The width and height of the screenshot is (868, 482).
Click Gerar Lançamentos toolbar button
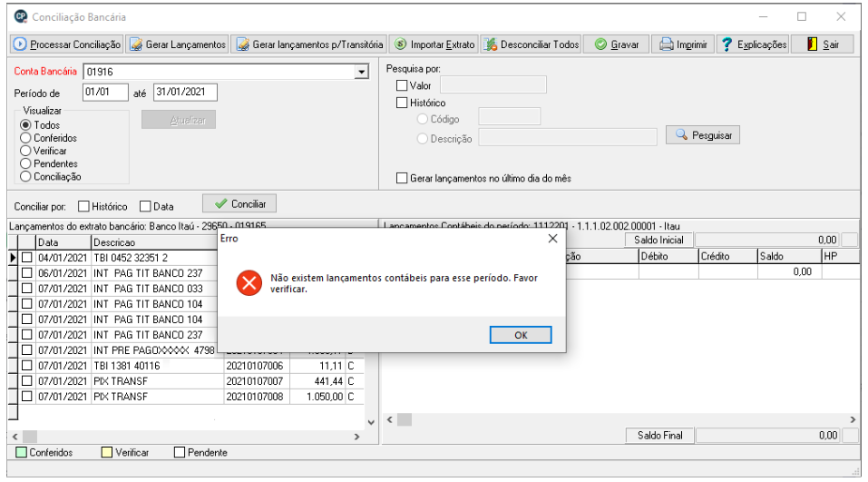pyautogui.click(x=177, y=44)
